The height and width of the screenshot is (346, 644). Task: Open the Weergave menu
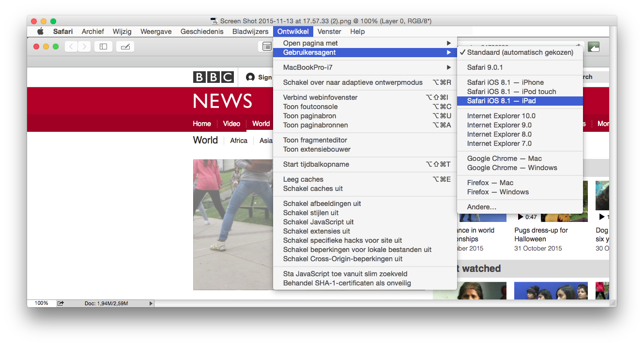[x=156, y=31]
